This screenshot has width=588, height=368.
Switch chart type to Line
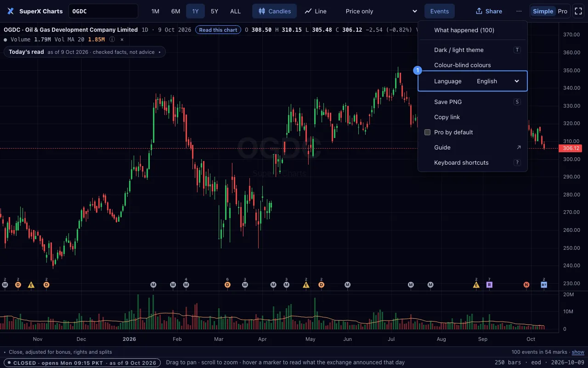click(316, 11)
